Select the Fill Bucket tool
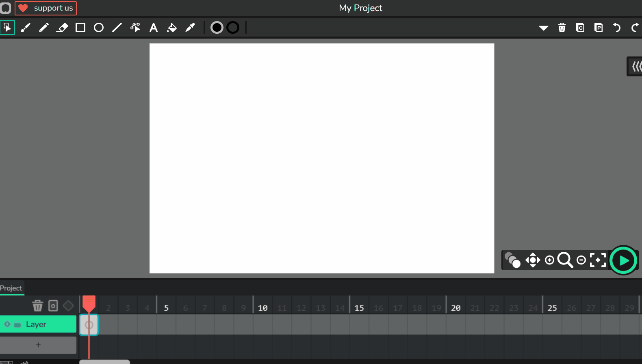This screenshot has height=364, width=642. click(172, 28)
